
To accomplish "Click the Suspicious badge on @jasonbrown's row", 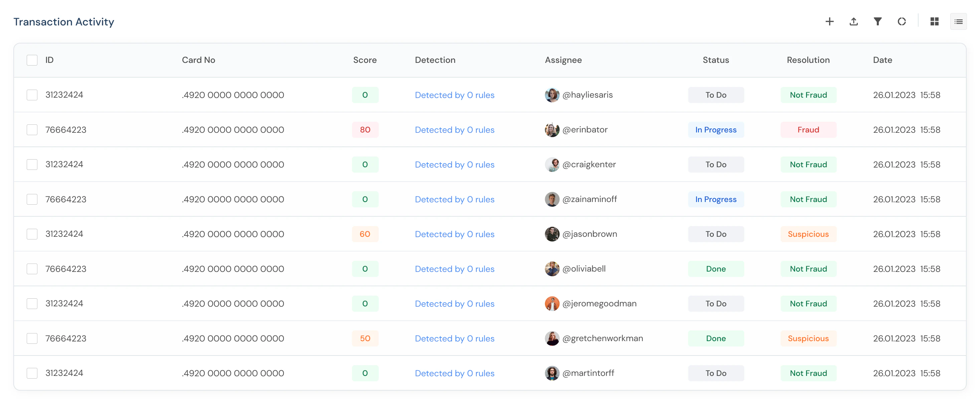I will (808, 234).
